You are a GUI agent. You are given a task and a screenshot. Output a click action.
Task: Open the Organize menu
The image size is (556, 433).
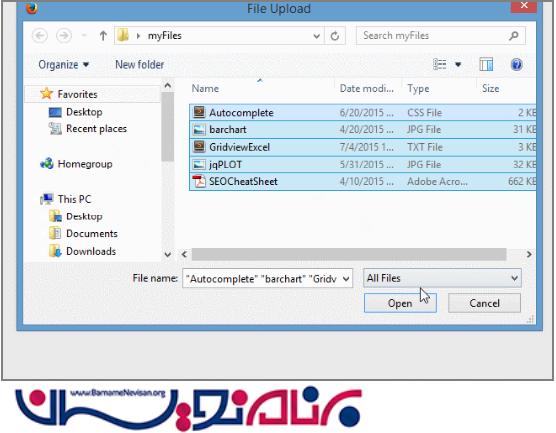(x=63, y=65)
